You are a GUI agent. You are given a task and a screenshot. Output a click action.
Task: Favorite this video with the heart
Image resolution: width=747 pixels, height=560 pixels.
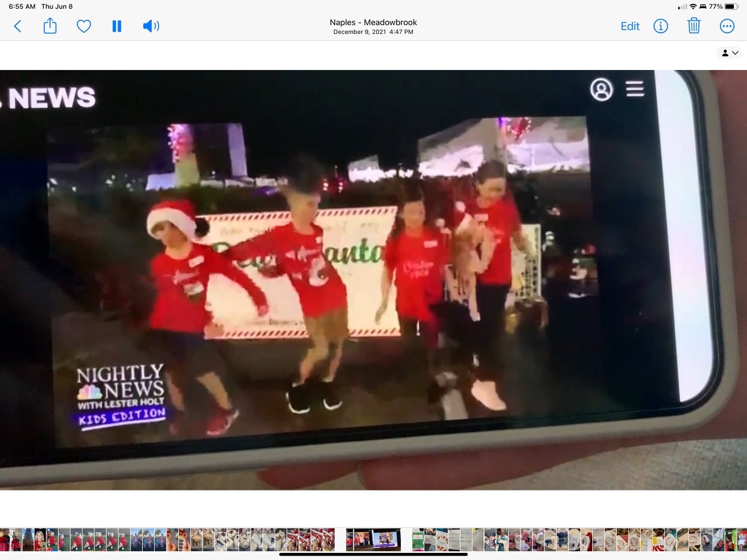pyautogui.click(x=84, y=26)
